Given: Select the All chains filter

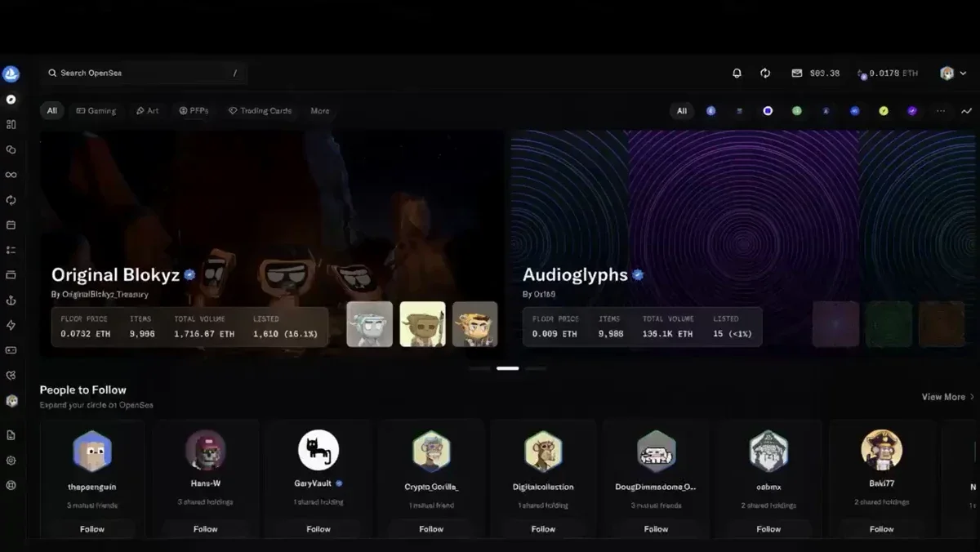Looking at the screenshot, I should pos(682,111).
